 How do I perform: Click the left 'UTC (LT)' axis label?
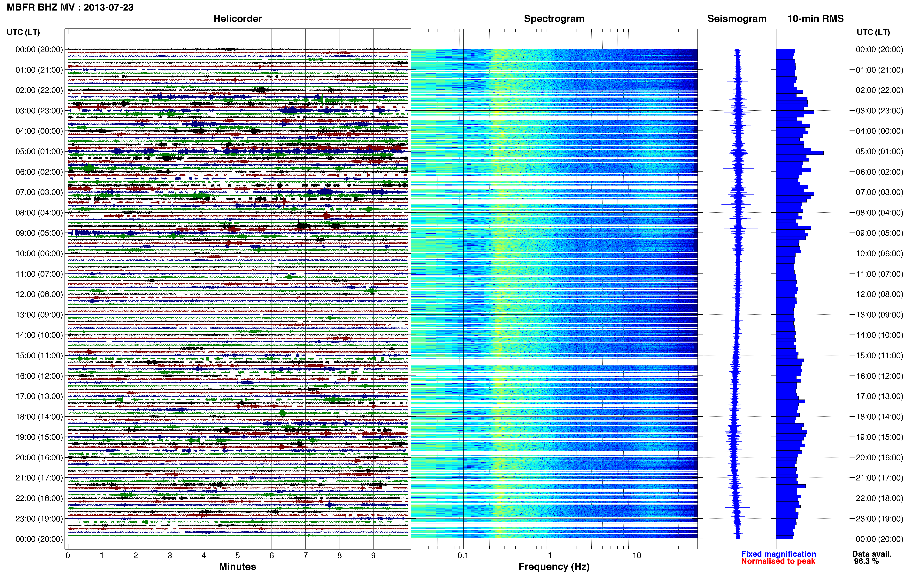pos(23,32)
